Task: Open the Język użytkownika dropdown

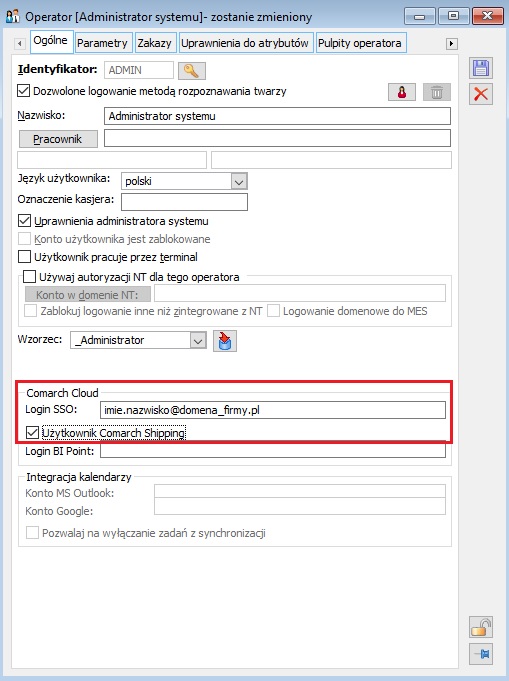Action: 239,181
